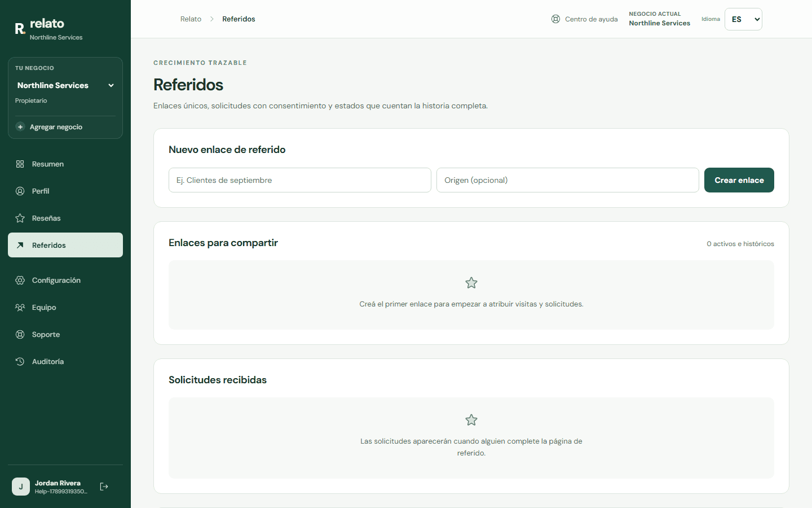Click the NEGOCIO ACTUAL Northline Services label
The height and width of the screenshot is (508, 812).
(660, 19)
